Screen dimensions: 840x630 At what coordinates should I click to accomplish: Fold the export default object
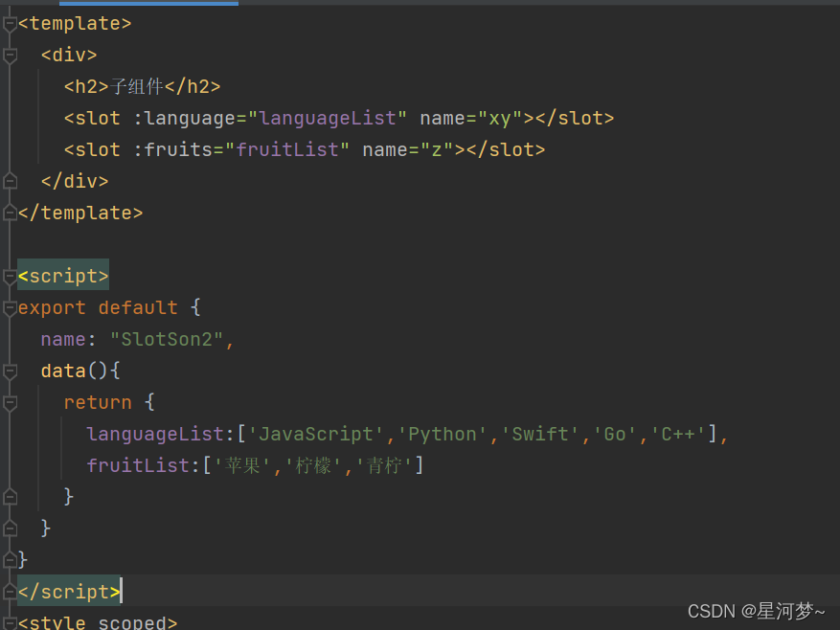point(10,307)
